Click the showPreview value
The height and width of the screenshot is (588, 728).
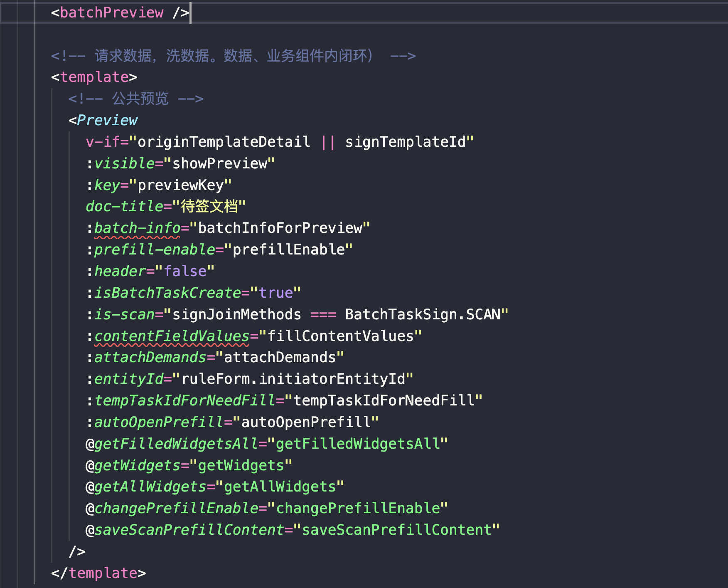(219, 163)
